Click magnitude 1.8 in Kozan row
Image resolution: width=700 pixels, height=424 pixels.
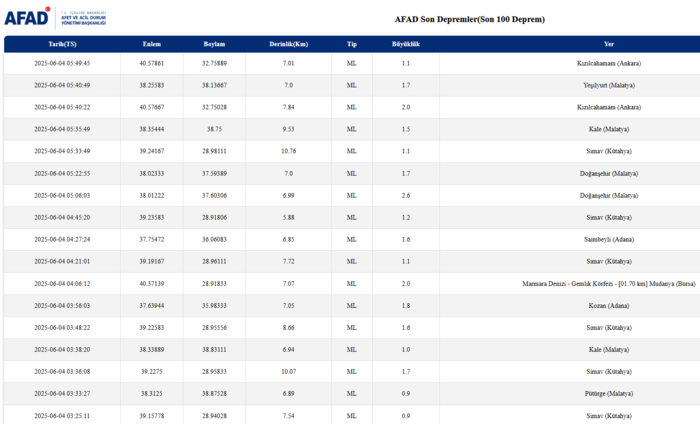pyautogui.click(x=406, y=306)
